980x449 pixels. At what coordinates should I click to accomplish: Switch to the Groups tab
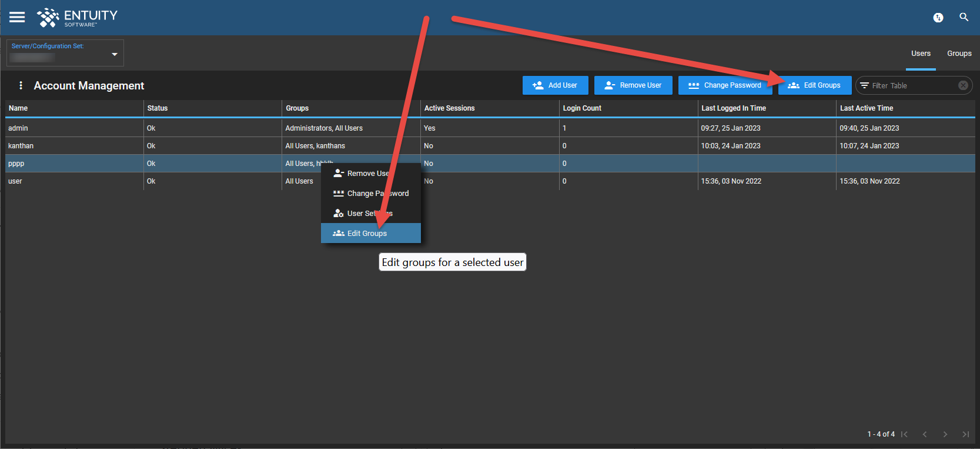[x=959, y=54]
